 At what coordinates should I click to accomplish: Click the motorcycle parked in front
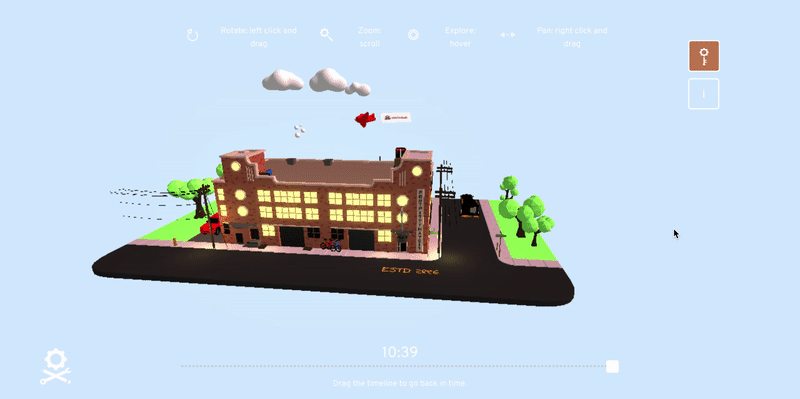point(331,245)
